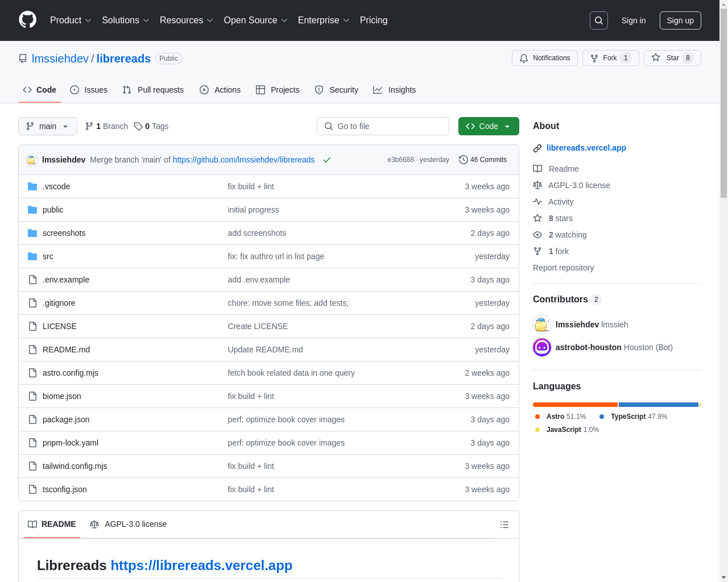Open the tailwind.config.mjs file
Viewport: 728px width, 582px height.
click(x=75, y=466)
